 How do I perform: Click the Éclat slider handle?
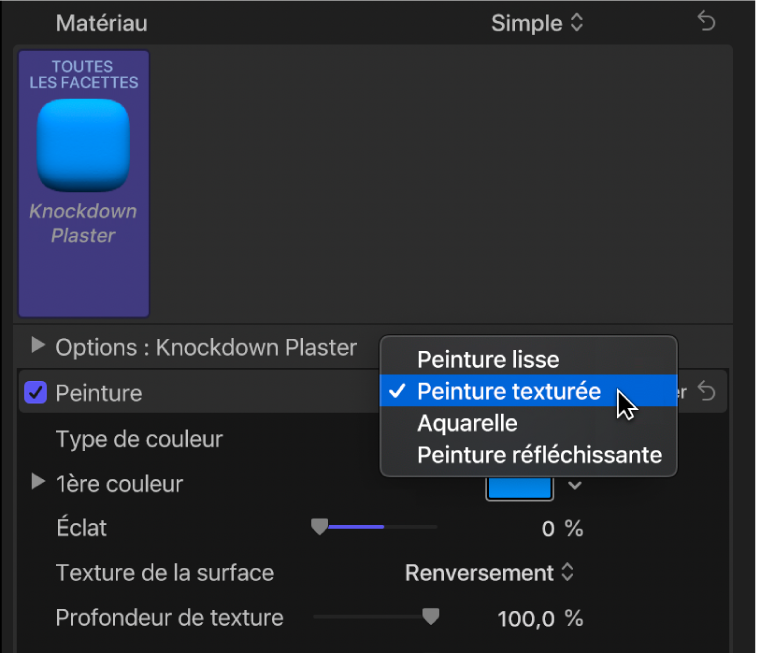[319, 526]
